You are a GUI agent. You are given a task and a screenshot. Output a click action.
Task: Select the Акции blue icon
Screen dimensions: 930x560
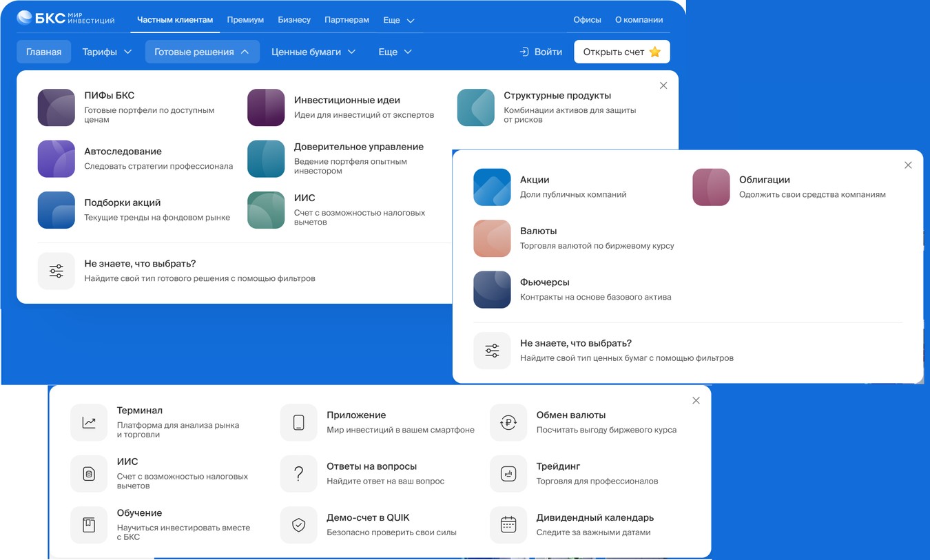click(x=492, y=187)
